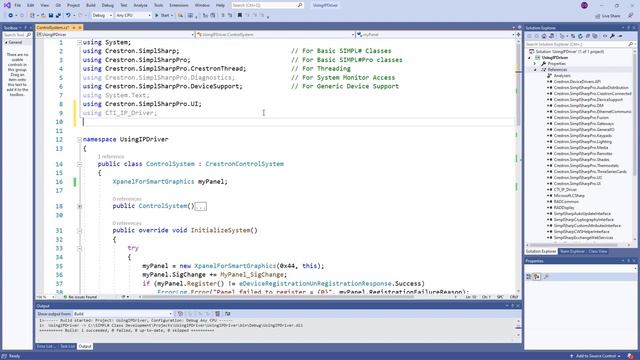The image size is (640, 360).
Task: Click the View Code icon in Solution Explorer
Action: (x=605, y=36)
